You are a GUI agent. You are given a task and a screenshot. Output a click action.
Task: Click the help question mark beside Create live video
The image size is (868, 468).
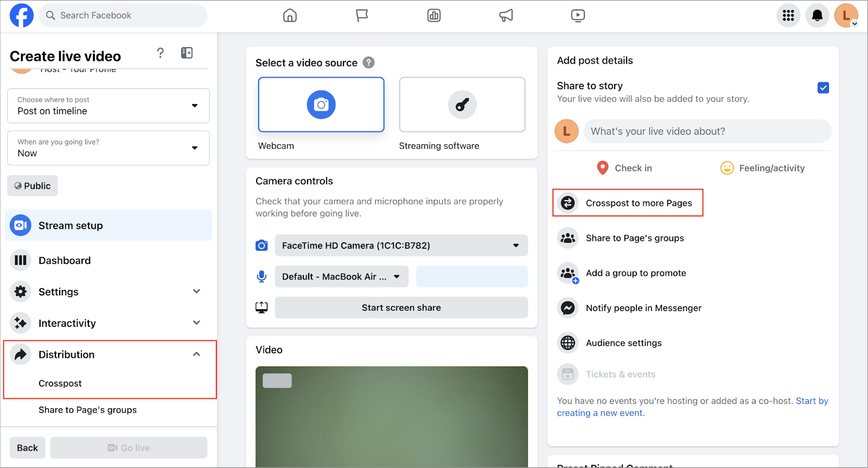coord(160,53)
